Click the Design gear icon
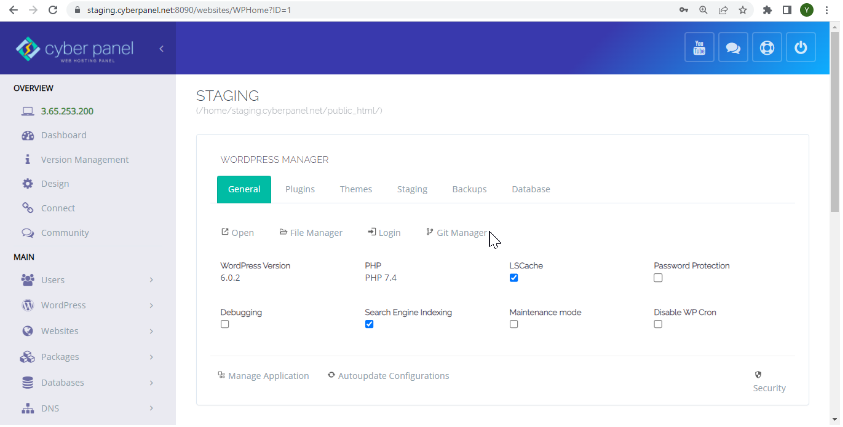843x427 pixels. coord(27,183)
